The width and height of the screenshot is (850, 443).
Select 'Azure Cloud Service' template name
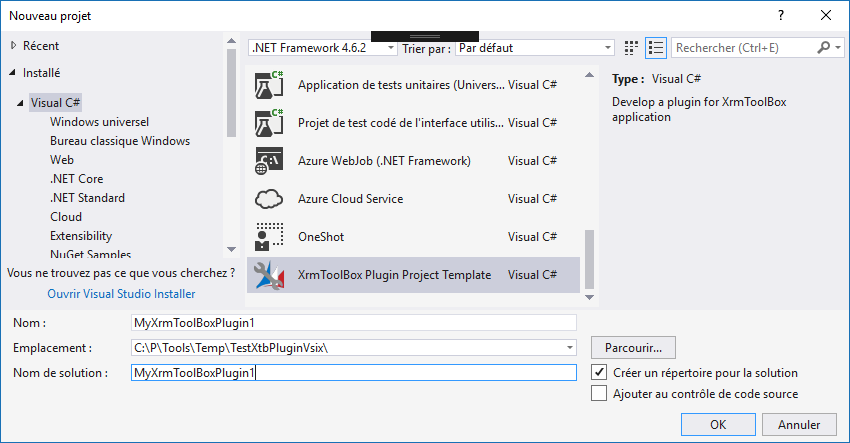point(350,199)
